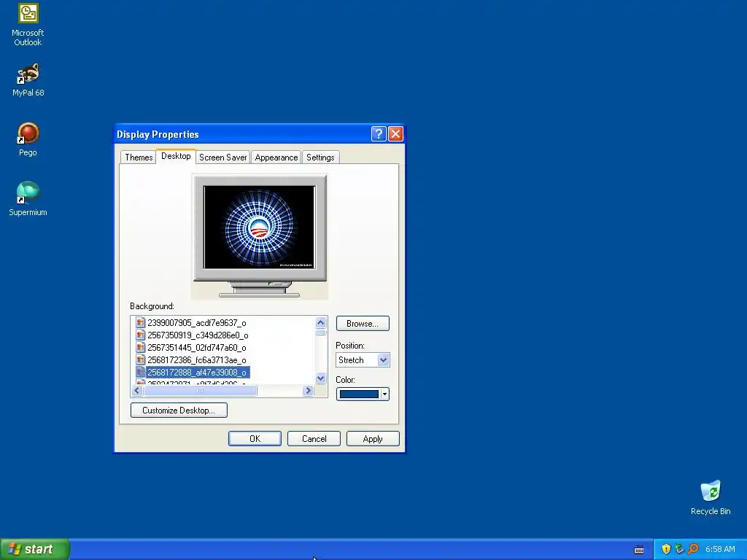747x560 pixels.
Task: Switch to the Settings tab
Action: click(x=320, y=157)
